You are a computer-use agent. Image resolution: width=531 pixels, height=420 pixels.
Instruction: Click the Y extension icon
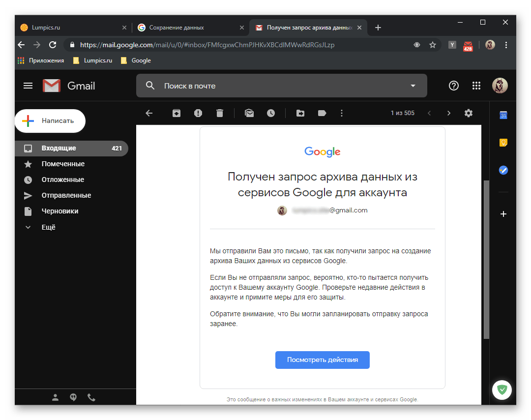(452, 45)
